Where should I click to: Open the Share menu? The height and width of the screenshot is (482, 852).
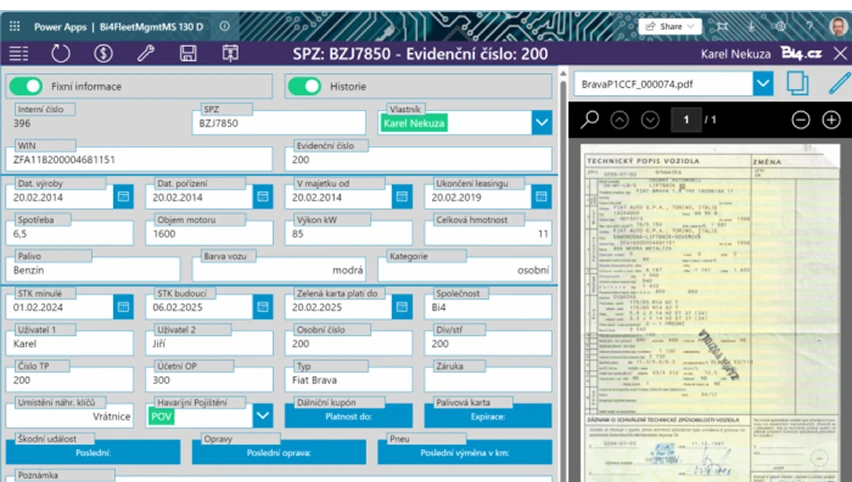(668, 26)
